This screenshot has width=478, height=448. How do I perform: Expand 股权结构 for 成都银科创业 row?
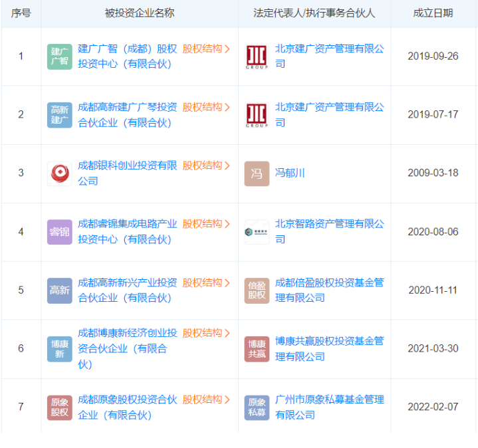coord(206,166)
